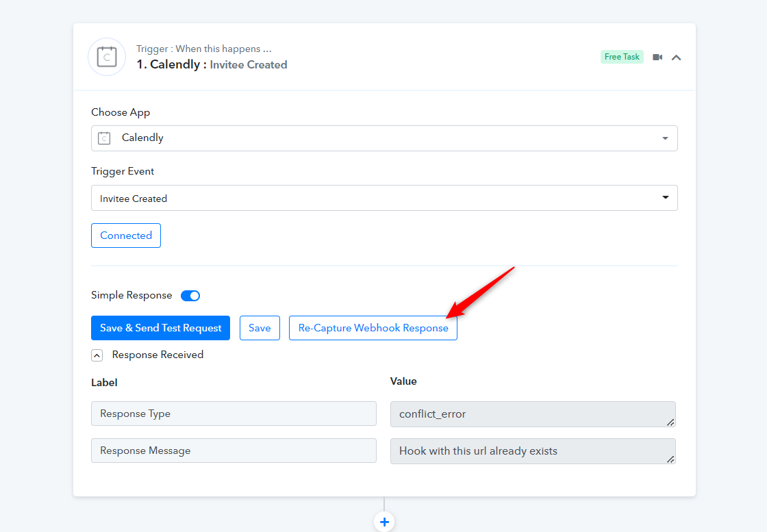767x532 pixels.
Task: Click the 'Trigger Event' label
Action: [x=123, y=171]
